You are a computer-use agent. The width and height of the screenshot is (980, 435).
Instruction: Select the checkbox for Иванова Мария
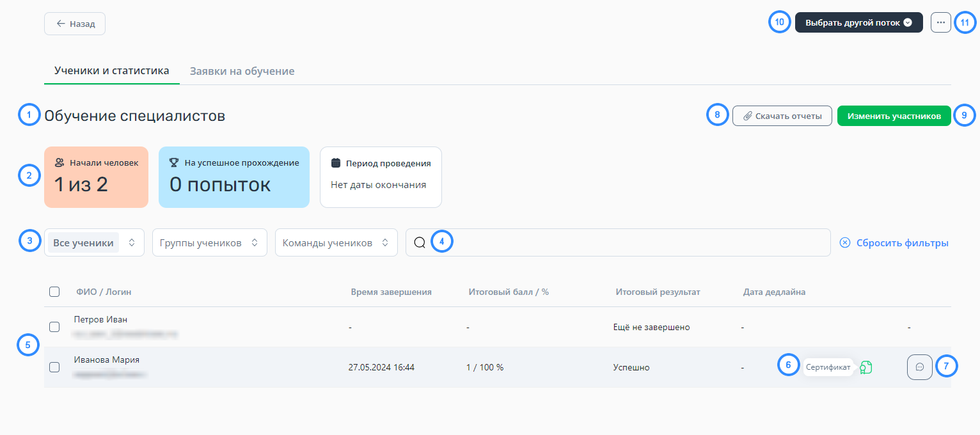pyautogui.click(x=54, y=367)
